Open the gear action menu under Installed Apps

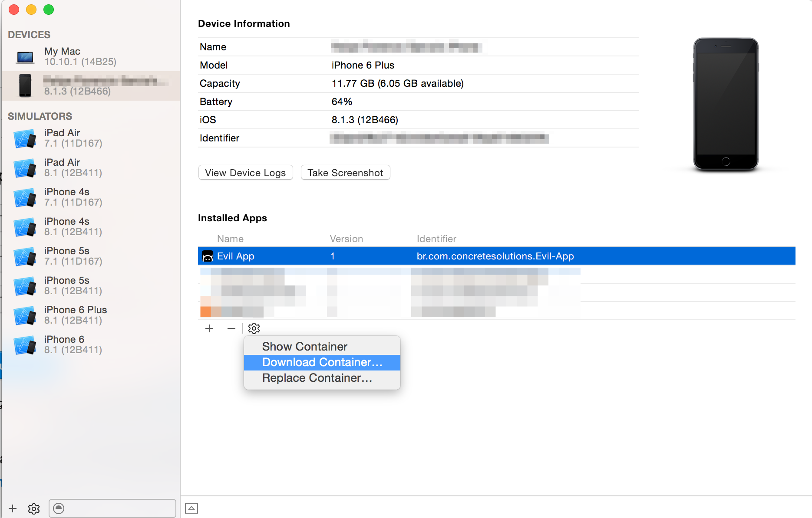pos(254,328)
